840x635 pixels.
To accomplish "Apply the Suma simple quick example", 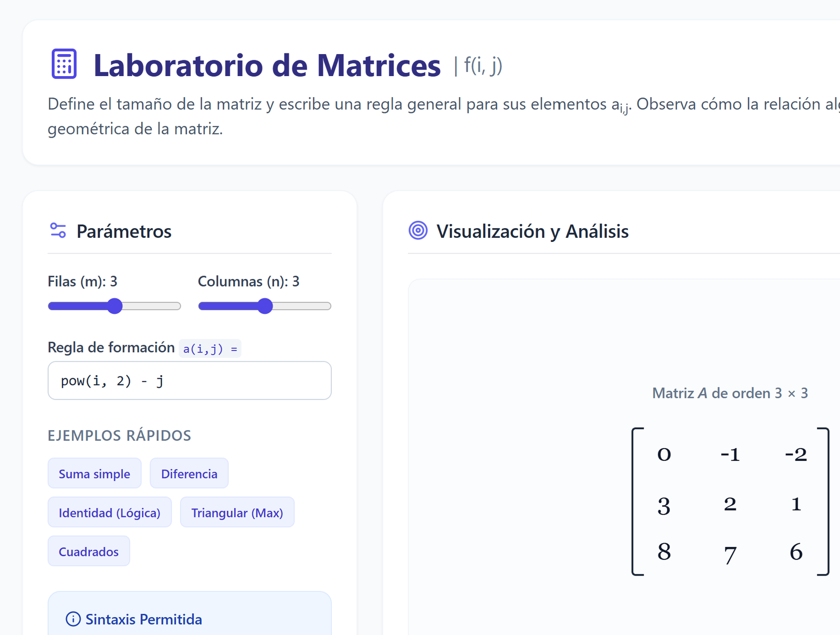I will (x=94, y=473).
